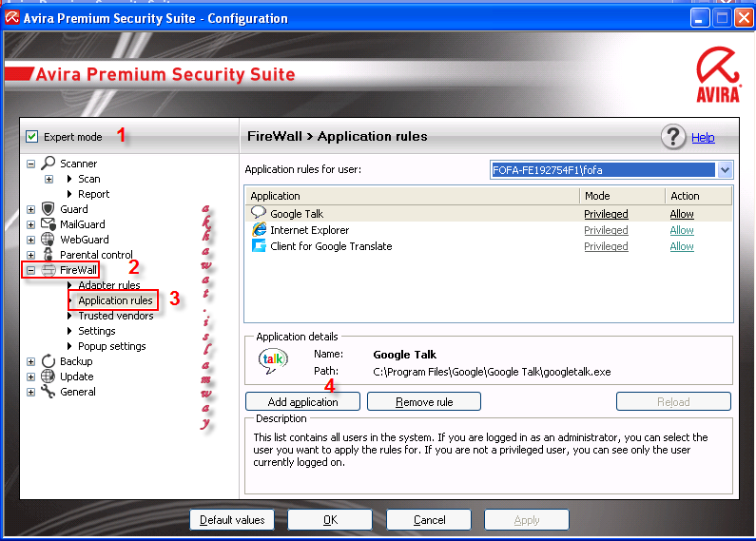This screenshot has height=541, width=756.
Task: Expand the MailGuard tree node
Action: 30,224
